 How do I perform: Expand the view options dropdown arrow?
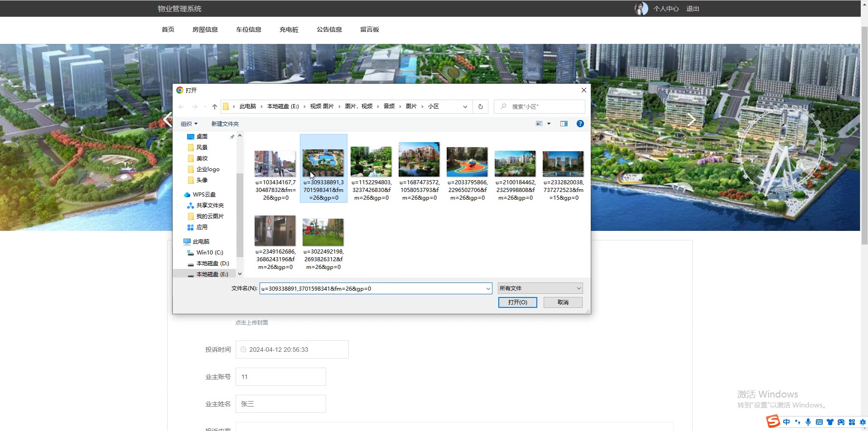click(x=549, y=124)
